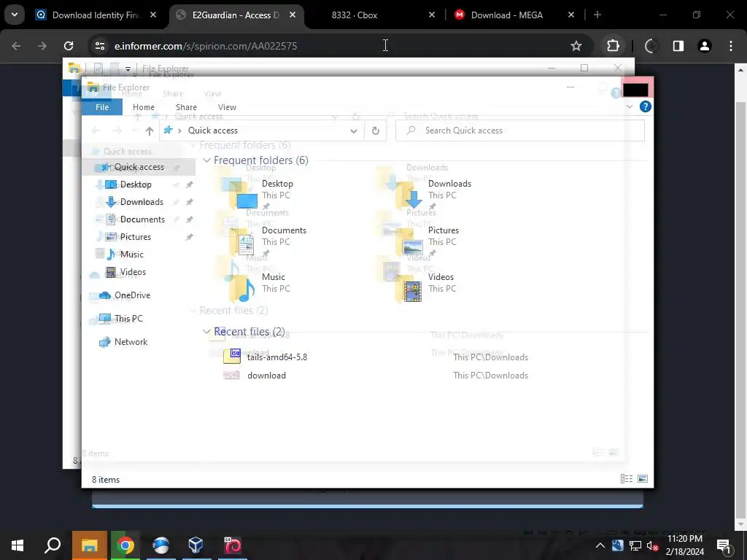Click the back navigation arrow in Explorer

click(96, 131)
